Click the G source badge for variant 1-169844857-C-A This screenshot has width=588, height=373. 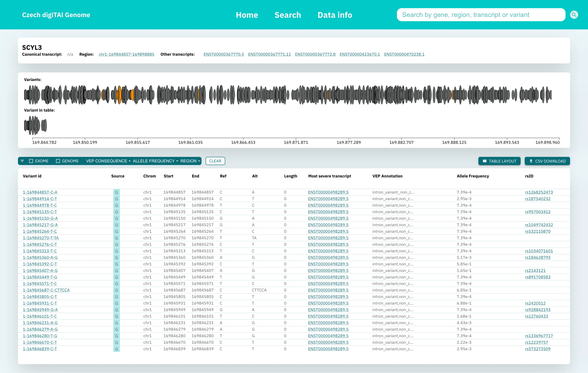coord(117,192)
